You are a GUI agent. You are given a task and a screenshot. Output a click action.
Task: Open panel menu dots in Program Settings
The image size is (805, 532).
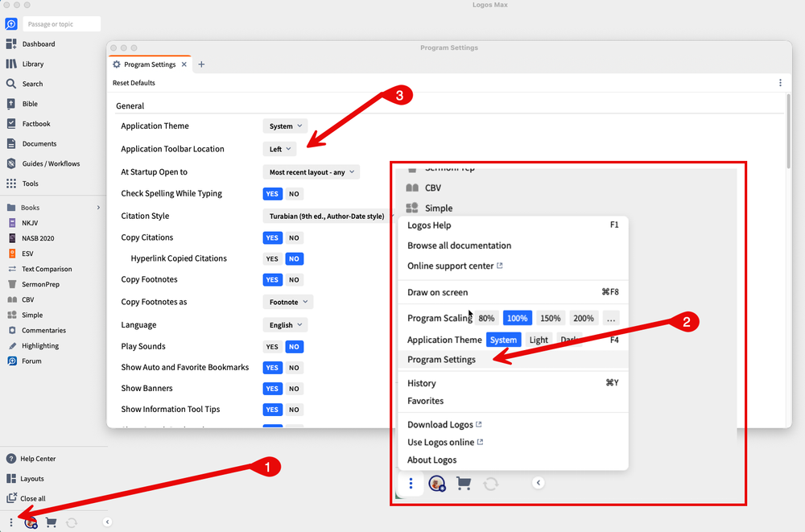[780, 83]
